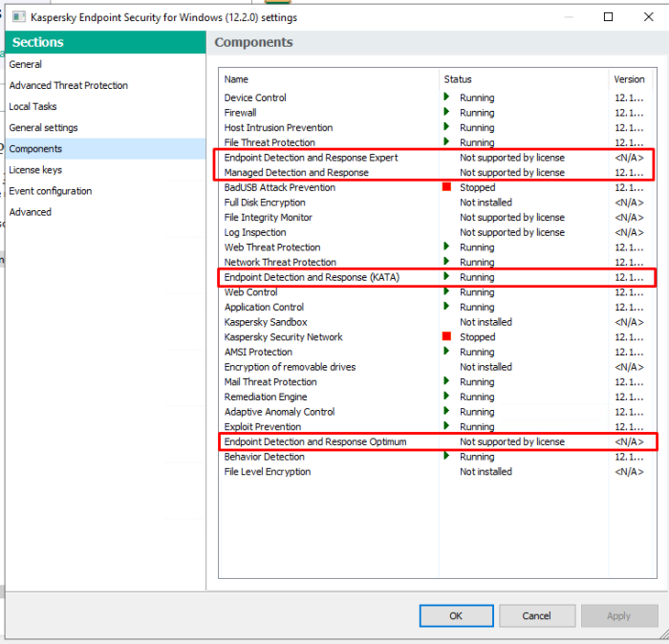
Task: Select Exploit Prevention component
Action: 263,426
